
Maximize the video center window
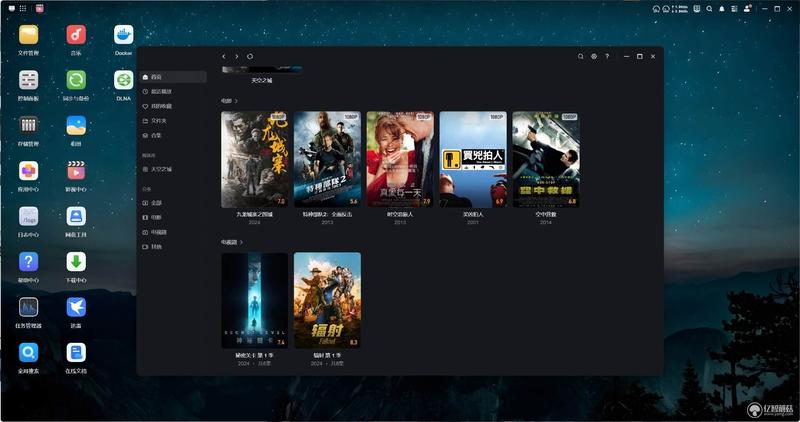640,56
